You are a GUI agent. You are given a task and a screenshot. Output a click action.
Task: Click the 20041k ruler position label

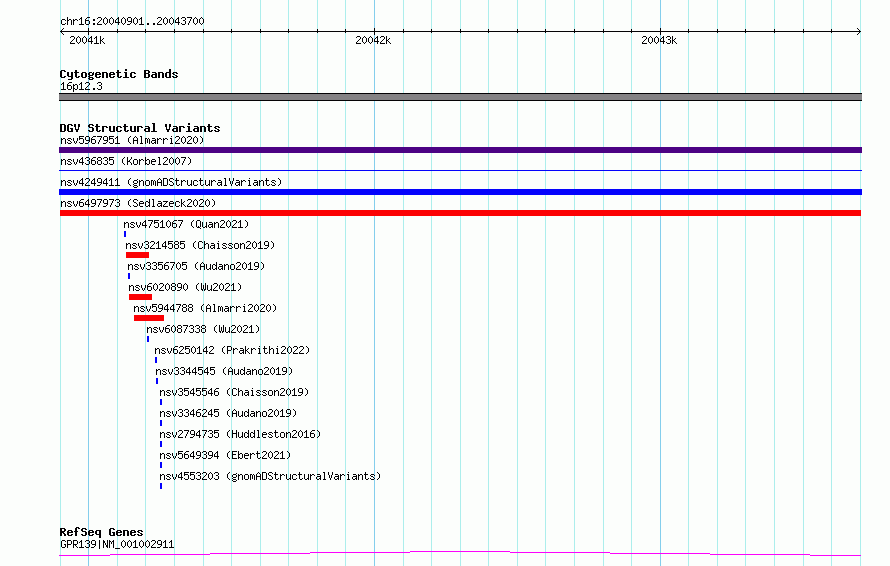[87, 40]
